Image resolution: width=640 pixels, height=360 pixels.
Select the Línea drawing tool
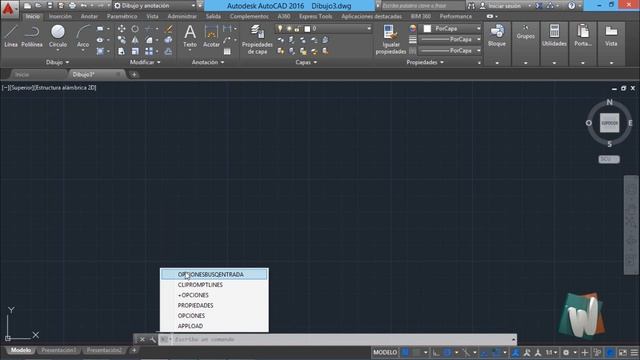click(x=11, y=36)
